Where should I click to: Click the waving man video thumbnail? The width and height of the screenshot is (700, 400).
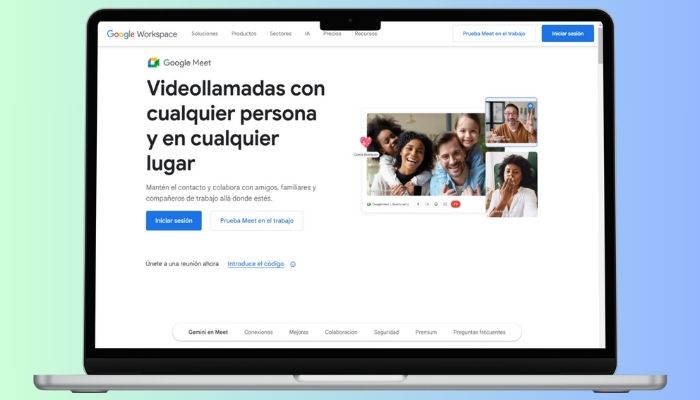point(511,122)
